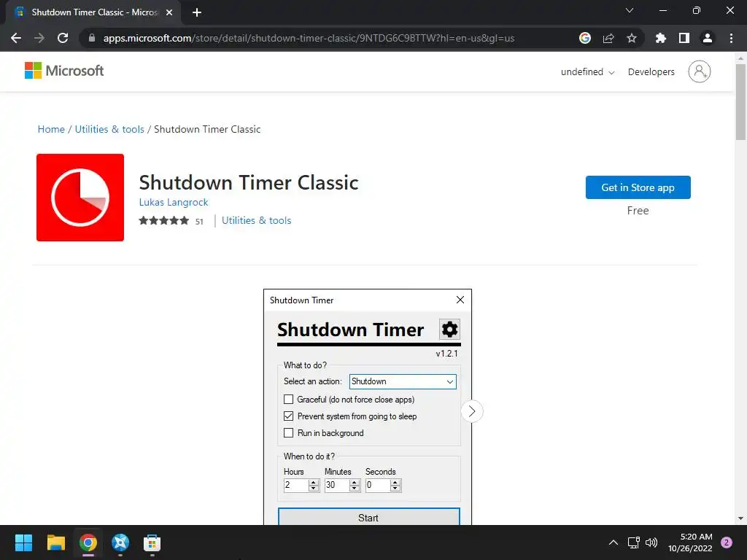747x560 pixels.
Task: Click the Minutes input field
Action: pos(337,485)
